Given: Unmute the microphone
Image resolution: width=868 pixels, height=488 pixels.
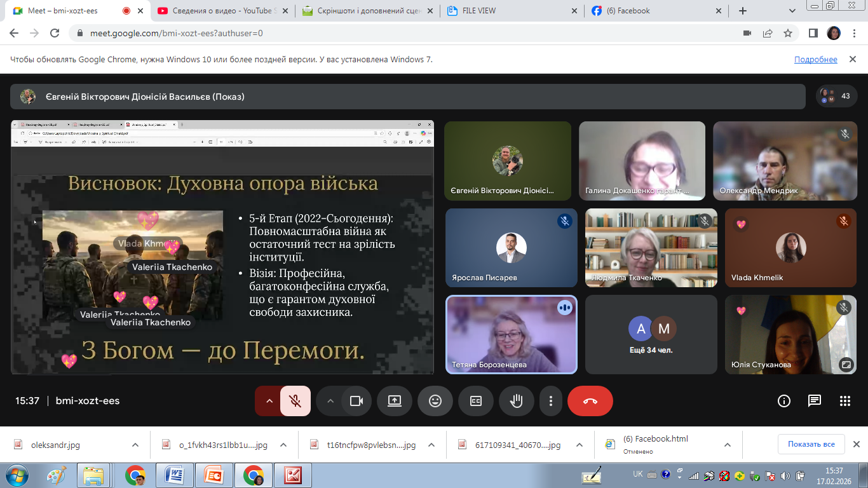Looking at the screenshot, I should pos(295,401).
